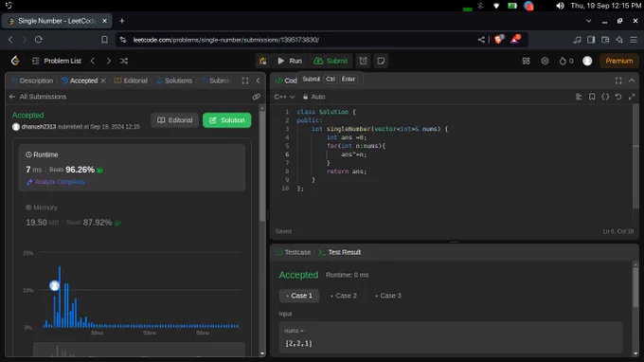Close the Accepted tab
Screen dimensions: 644x362
coord(103,81)
